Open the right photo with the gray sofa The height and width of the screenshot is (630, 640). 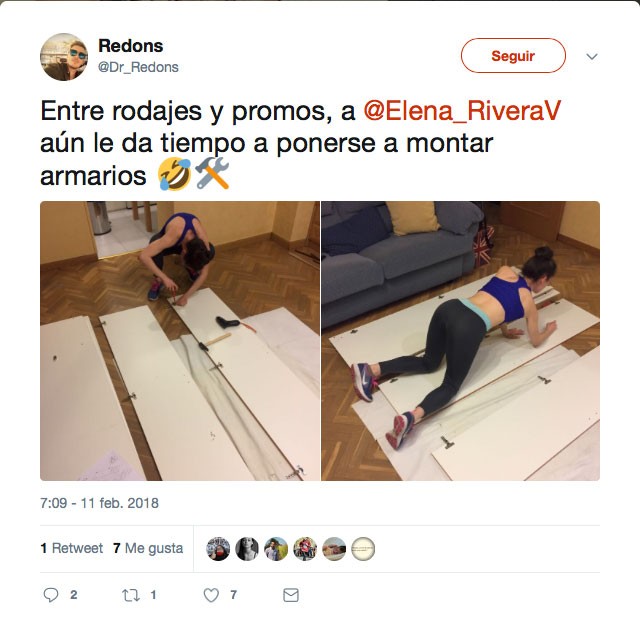coord(460,341)
